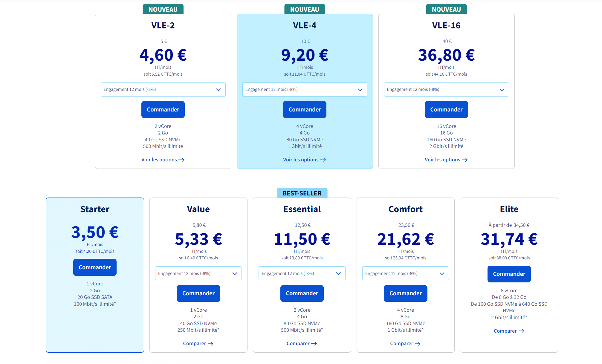Click NOUVEAU badge above VLE-4
The width and height of the screenshot is (602, 364).
pos(305,9)
